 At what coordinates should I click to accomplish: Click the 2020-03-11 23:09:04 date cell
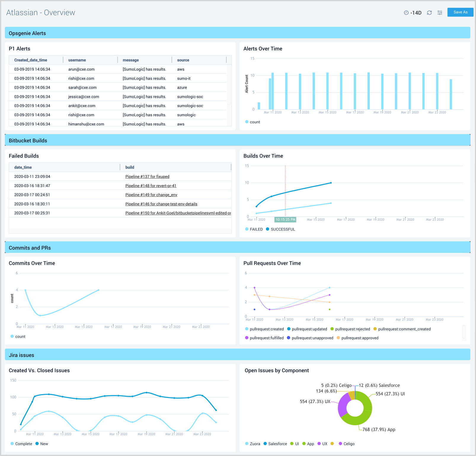(x=32, y=176)
